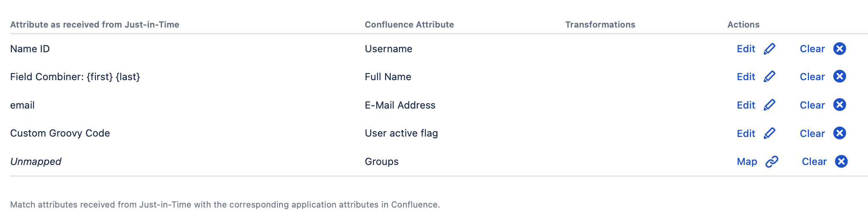Clear the Groups attribute text link
Screen dimensions: 868x223
point(814,162)
